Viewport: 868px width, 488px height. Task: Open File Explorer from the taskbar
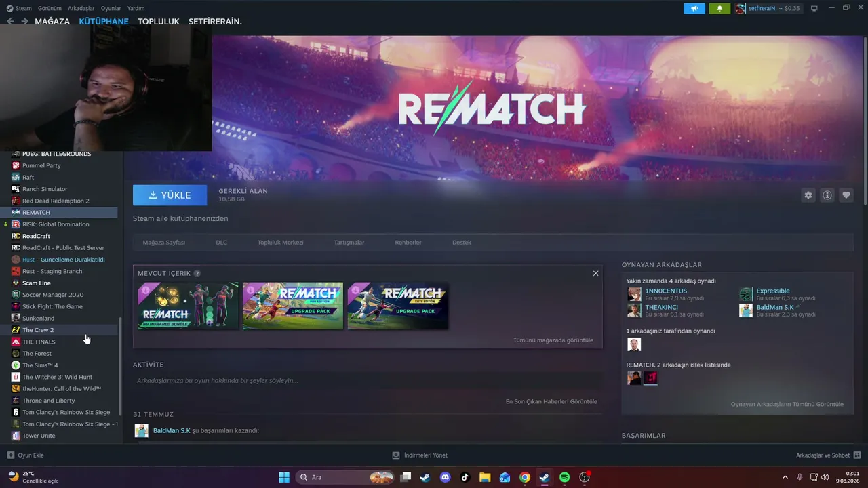point(485,477)
